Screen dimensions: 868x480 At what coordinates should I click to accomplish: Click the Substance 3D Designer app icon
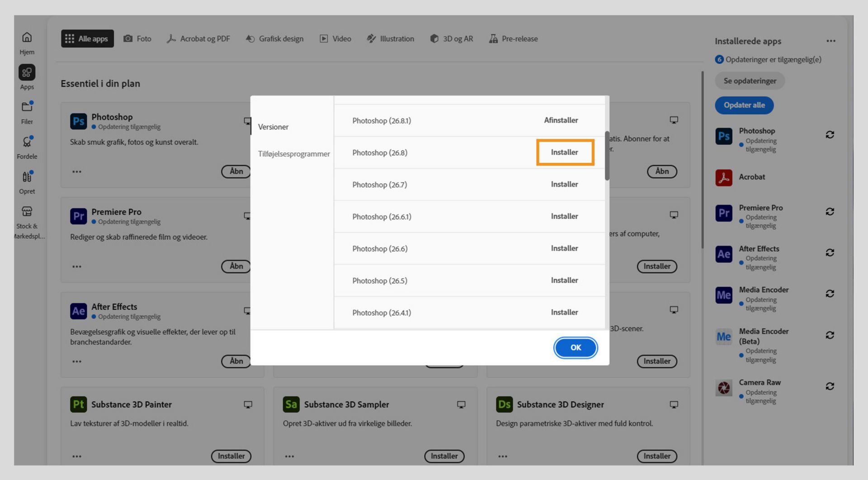click(x=504, y=404)
